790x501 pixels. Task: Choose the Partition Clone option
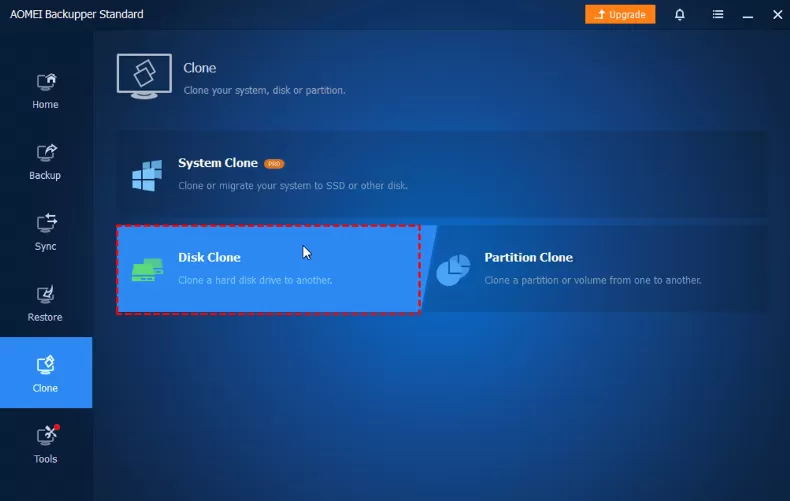598,269
